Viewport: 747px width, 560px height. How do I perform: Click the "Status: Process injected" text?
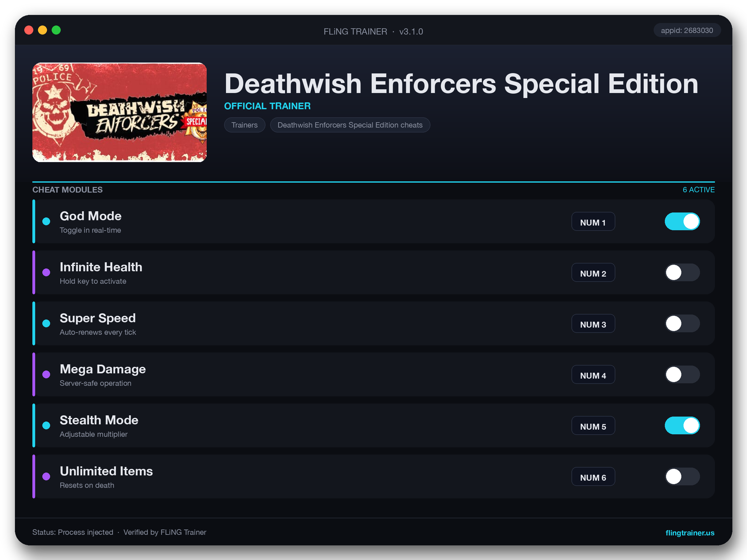coord(73,532)
